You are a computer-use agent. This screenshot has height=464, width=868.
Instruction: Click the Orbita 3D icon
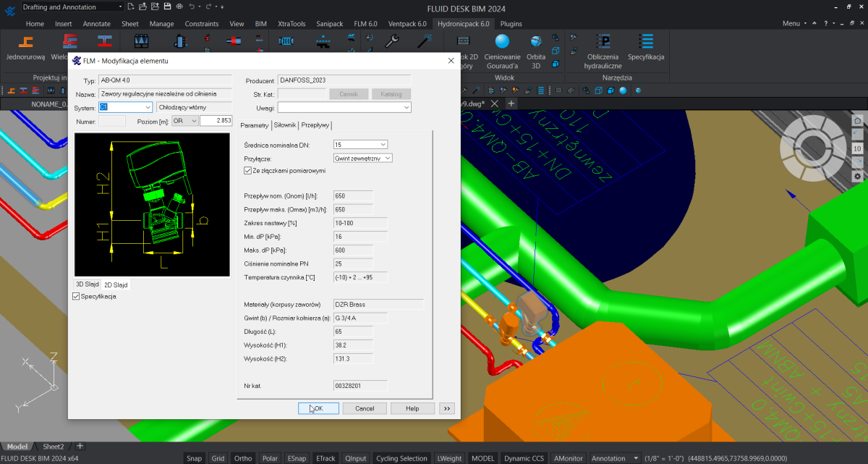point(536,43)
